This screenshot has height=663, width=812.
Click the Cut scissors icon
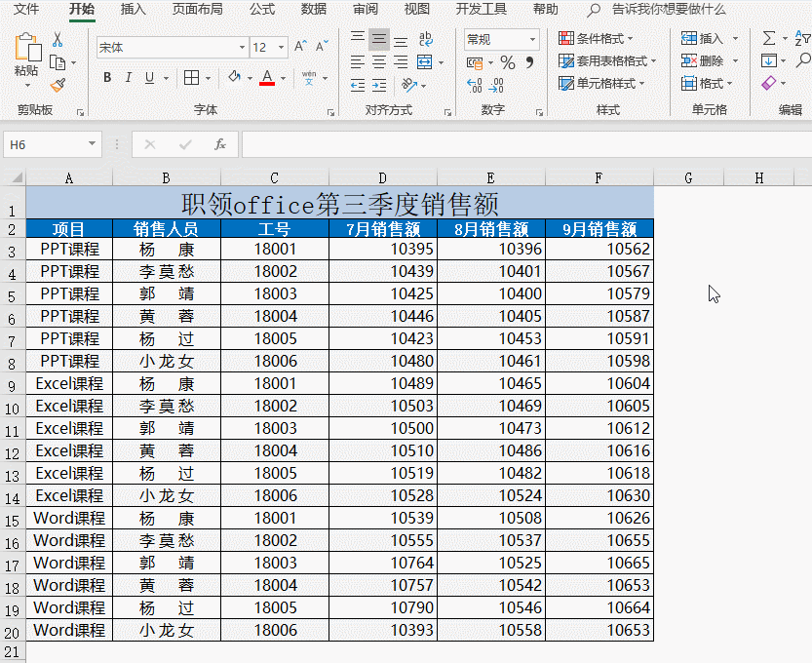pyautogui.click(x=58, y=40)
